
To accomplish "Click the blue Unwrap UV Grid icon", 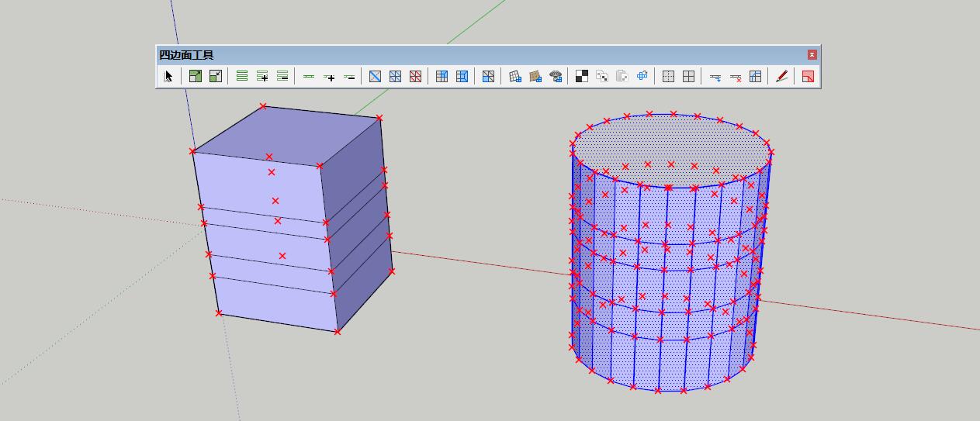I will point(642,76).
